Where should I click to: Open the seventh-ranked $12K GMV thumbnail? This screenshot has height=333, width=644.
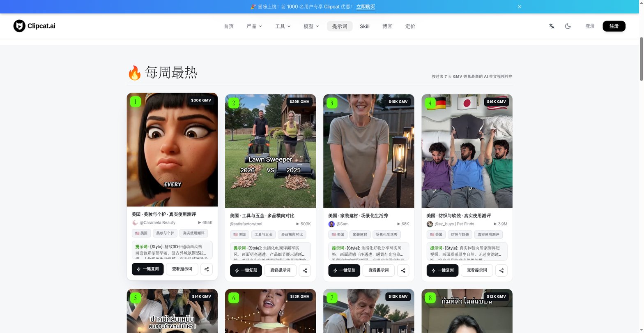[x=369, y=311]
